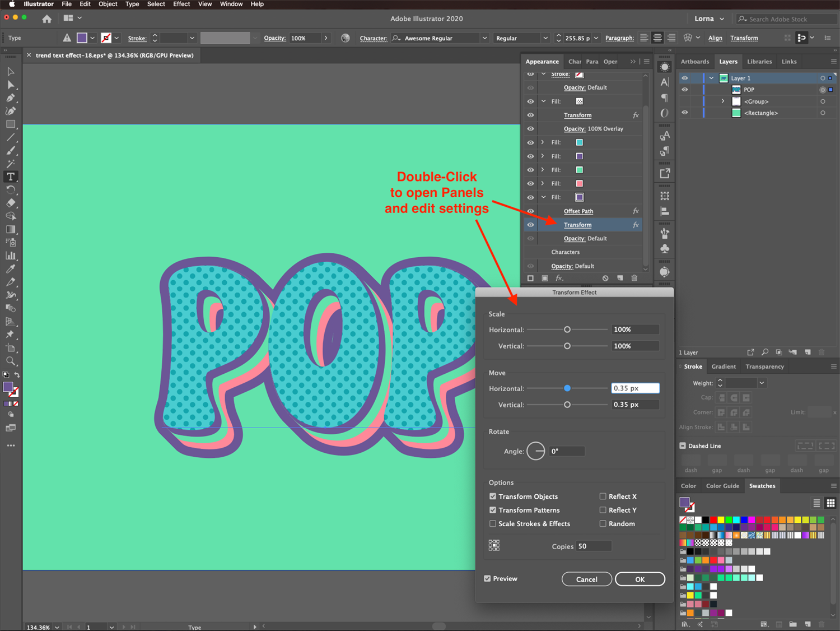Screen dimensions: 840x631
Task: Click the Add New Effect fx icon
Action: [x=559, y=278]
